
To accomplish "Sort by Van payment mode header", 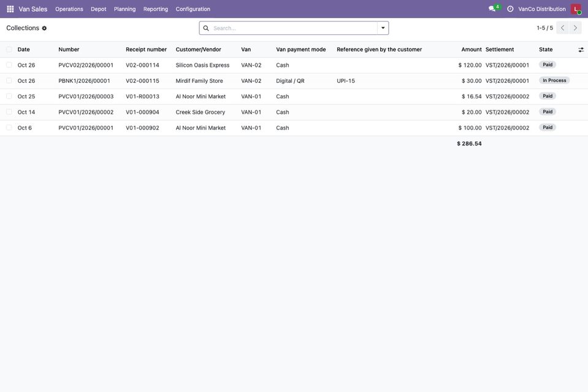I will click(x=301, y=50).
